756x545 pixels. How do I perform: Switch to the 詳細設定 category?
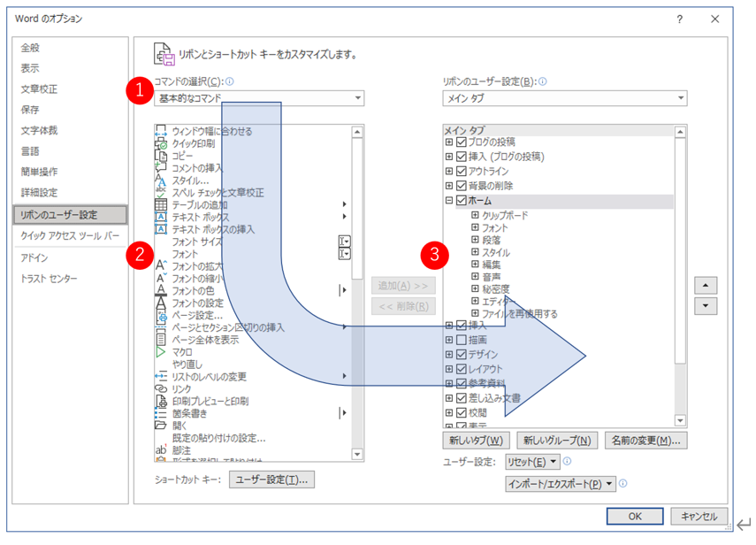[x=40, y=193]
